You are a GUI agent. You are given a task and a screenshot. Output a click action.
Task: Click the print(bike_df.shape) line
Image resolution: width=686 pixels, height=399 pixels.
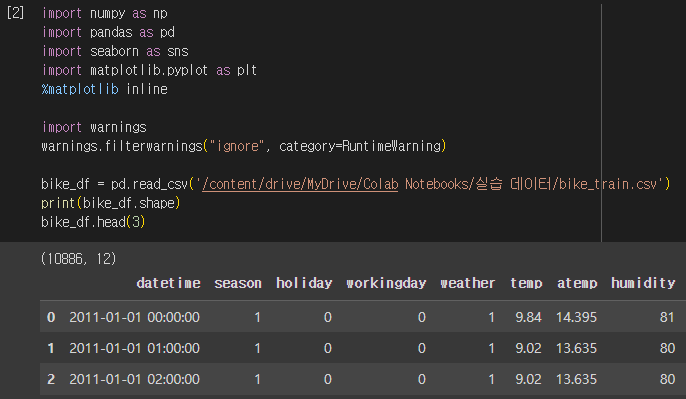(111, 203)
